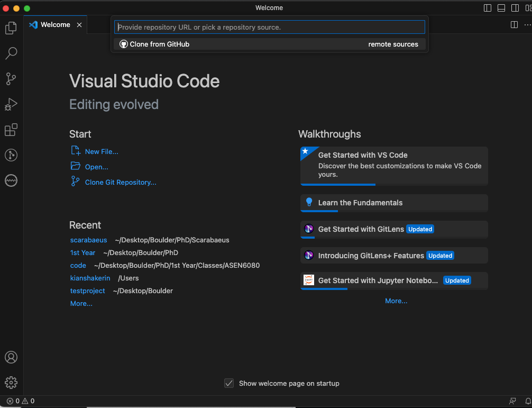Image resolution: width=532 pixels, height=408 pixels.
Task: Close the Welcome tab
Action: [79, 25]
